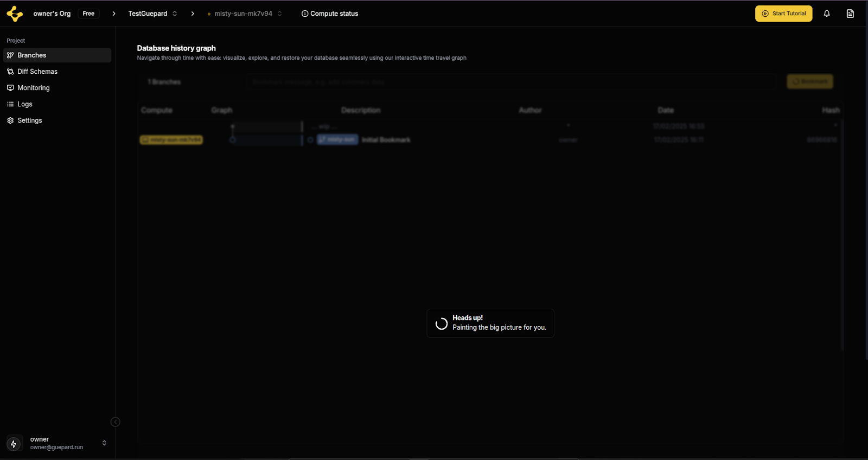Click the bookmark message input field
Viewport: 868px width, 460px height.
coord(510,82)
